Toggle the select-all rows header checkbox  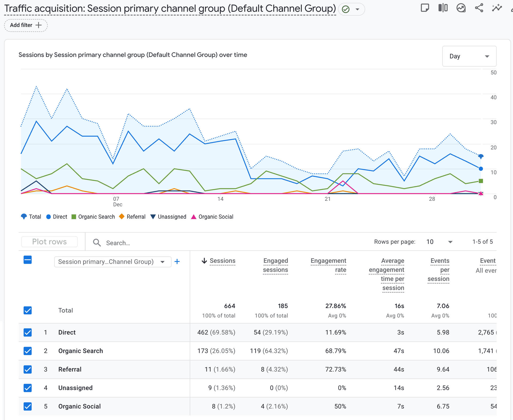coord(28,260)
